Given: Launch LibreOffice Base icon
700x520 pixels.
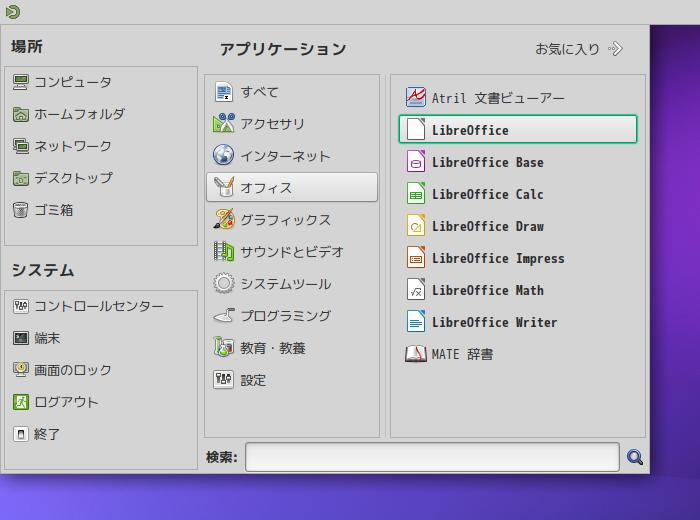Looking at the screenshot, I should click(x=416, y=162).
